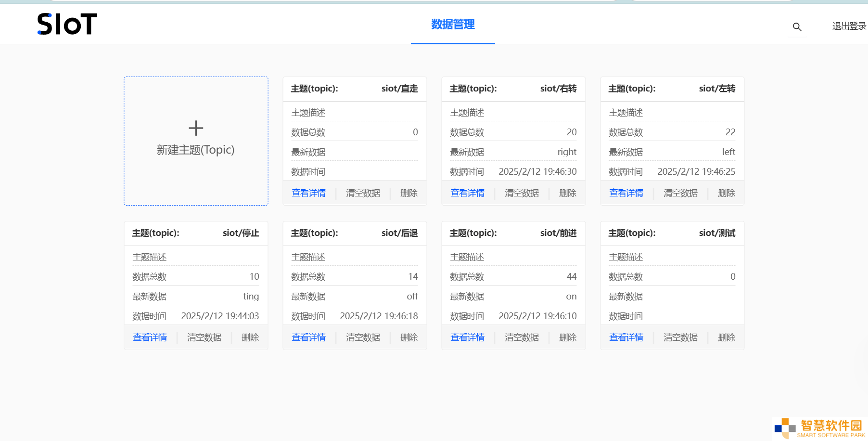Clear data of siot/测试 topic
Screen dimensions: 868x441
click(x=680, y=337)
